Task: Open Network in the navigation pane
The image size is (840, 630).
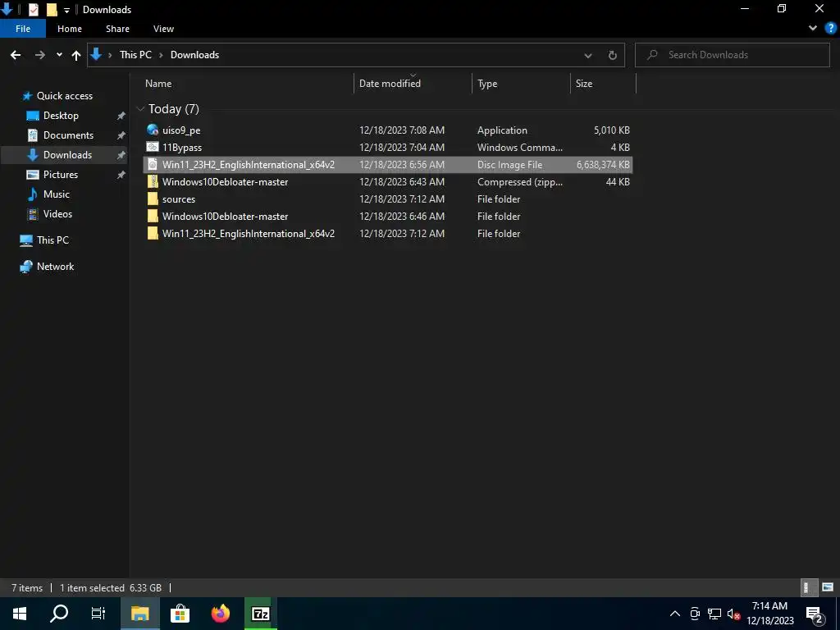Action: pos(55,267)
